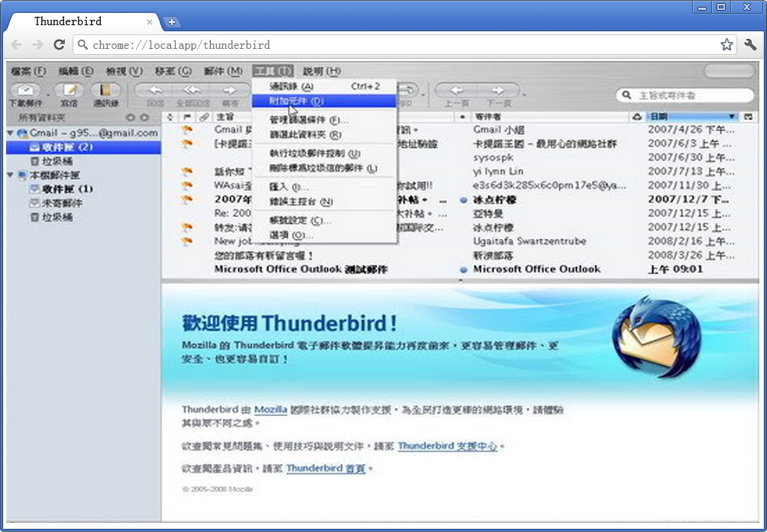Viewport: 767px width, 532px height.
Task: Open the 您的部落有新留言喔 message
Action: click(459, 256)
